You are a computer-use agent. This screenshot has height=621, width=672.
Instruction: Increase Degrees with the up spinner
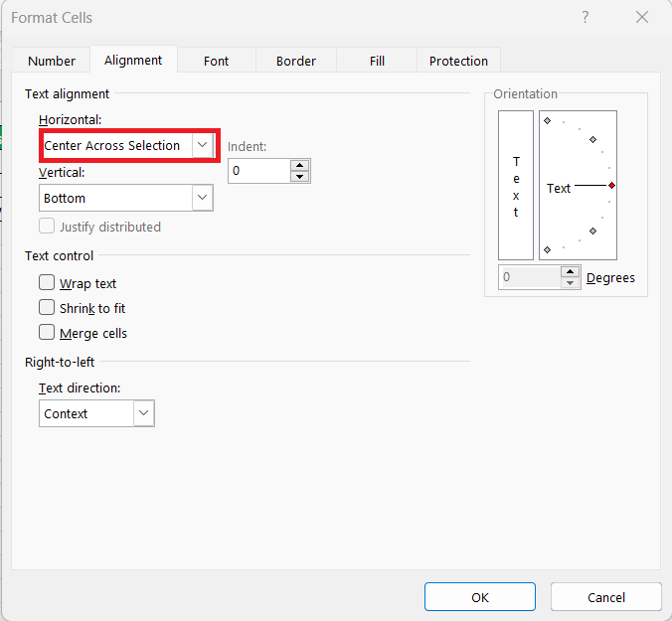click(570, 271)
